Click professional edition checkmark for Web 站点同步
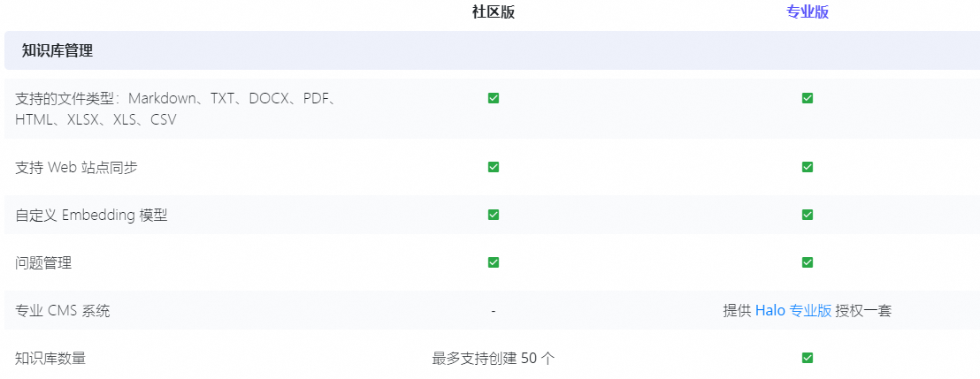This screenshot has height=379, width=980. click(807, 167)
